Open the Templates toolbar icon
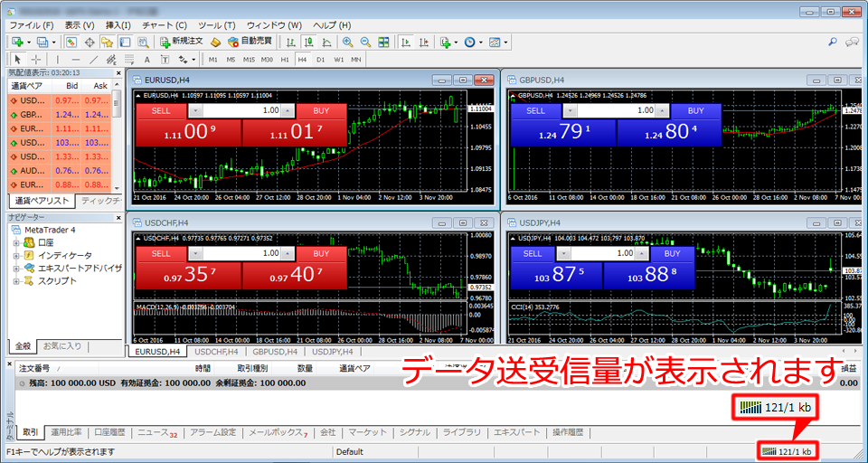The width and height of the screenshot is (868, 463). point(495,42)
